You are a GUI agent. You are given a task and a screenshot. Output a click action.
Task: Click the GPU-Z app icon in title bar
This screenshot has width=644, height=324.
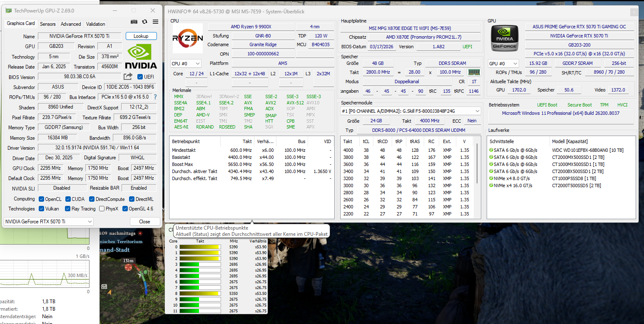pyautogui.click(x=8, y=10)
